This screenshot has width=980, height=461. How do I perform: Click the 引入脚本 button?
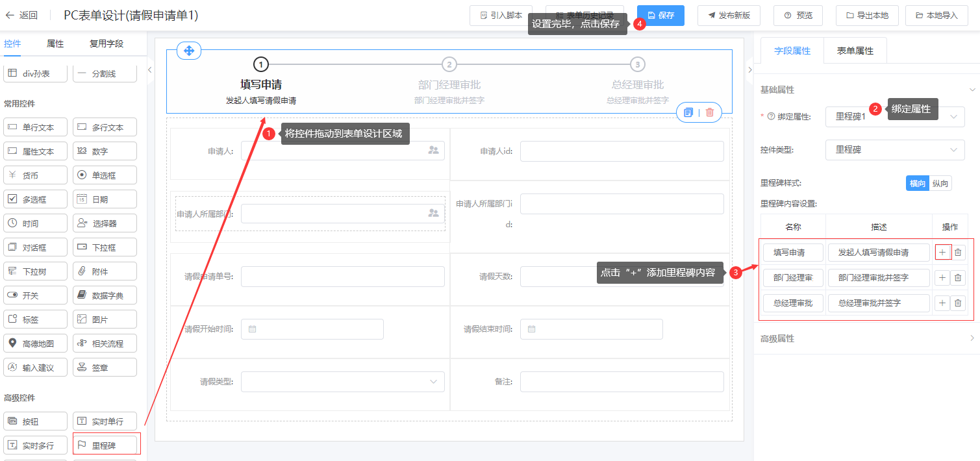[501, 16]
